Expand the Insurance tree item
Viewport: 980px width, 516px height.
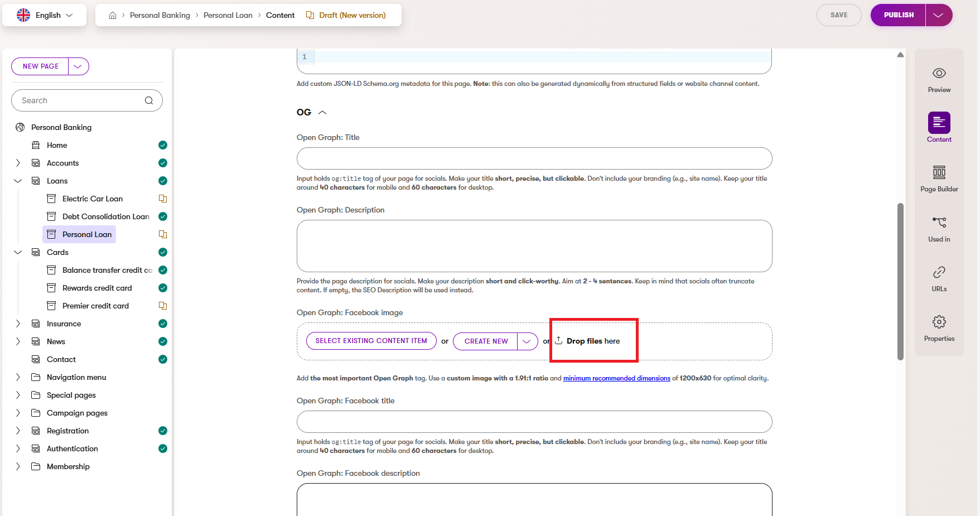pos(17,324)
